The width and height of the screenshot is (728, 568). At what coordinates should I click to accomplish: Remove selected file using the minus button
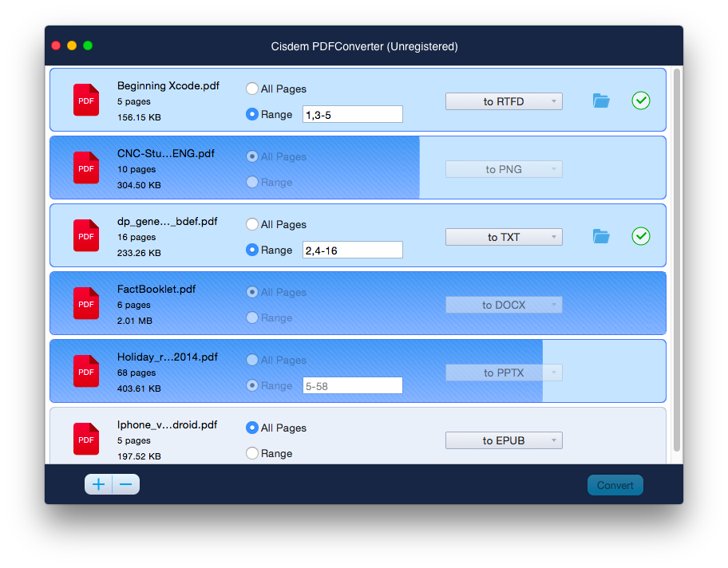click(125, 484)
